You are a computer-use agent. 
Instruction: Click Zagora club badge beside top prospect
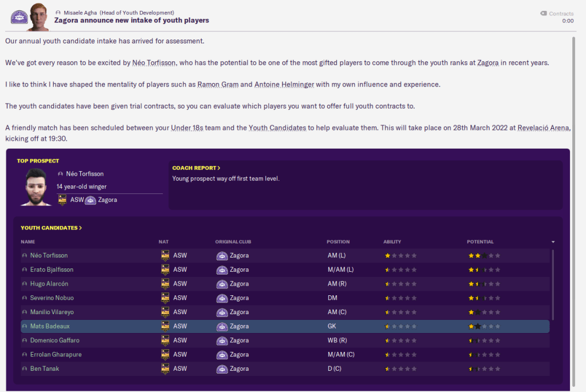pyautogui.click(x=91, y=200)
